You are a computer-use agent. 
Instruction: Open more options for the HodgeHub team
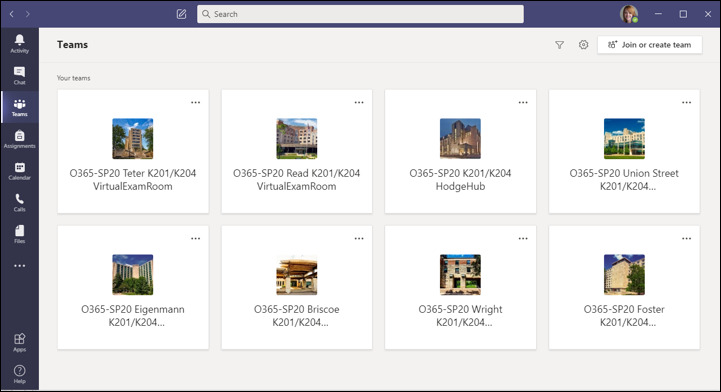pos(523,102)
